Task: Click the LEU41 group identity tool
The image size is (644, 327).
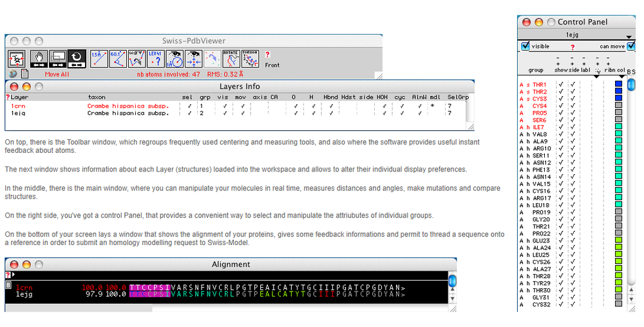Action: click(156, 59)
